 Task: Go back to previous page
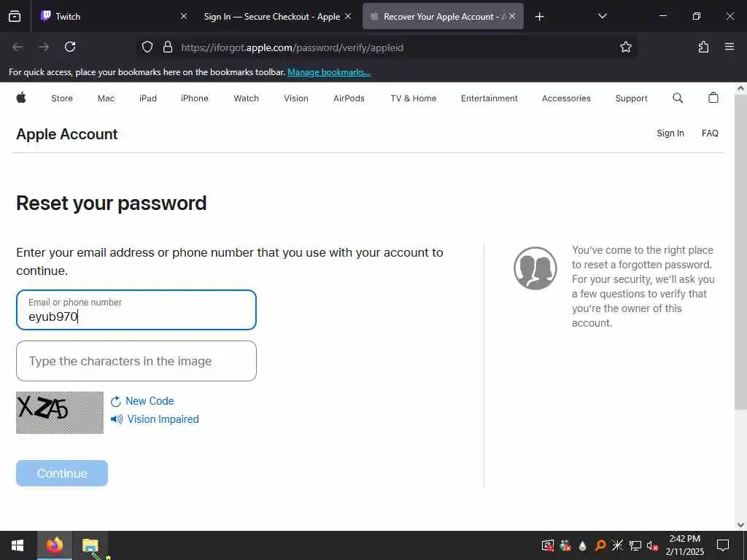tap(18, 47)
